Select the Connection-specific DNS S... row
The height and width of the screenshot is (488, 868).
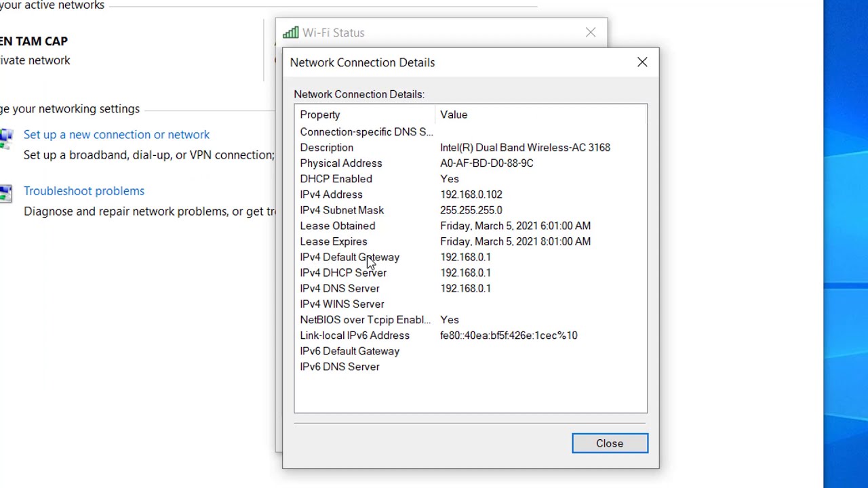(366, 131)
